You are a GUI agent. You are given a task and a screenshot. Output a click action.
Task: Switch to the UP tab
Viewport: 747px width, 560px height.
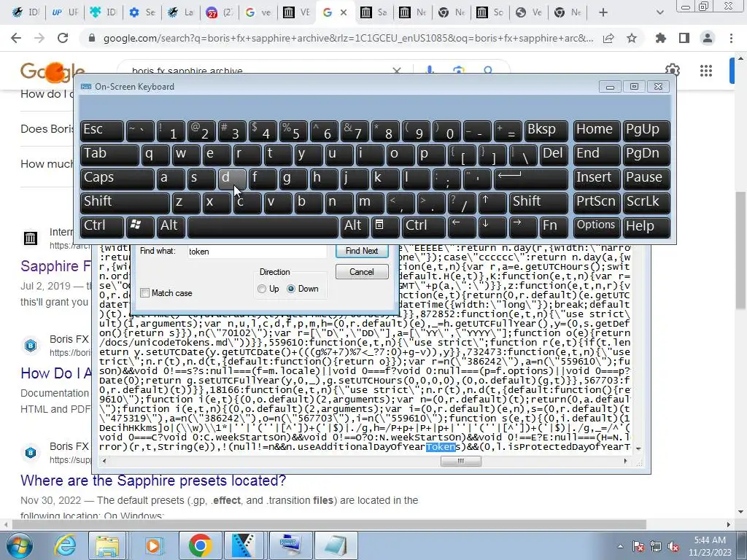point(65,12)
